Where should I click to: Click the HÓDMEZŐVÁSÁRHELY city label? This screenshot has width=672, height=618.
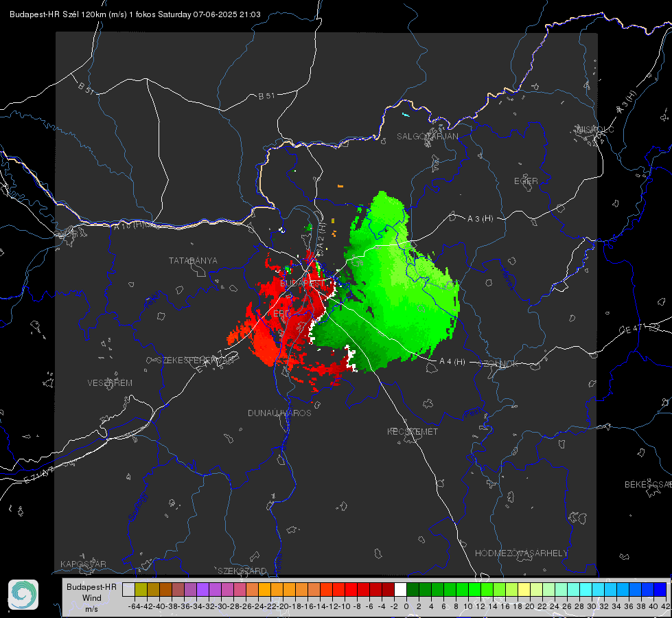521,553
